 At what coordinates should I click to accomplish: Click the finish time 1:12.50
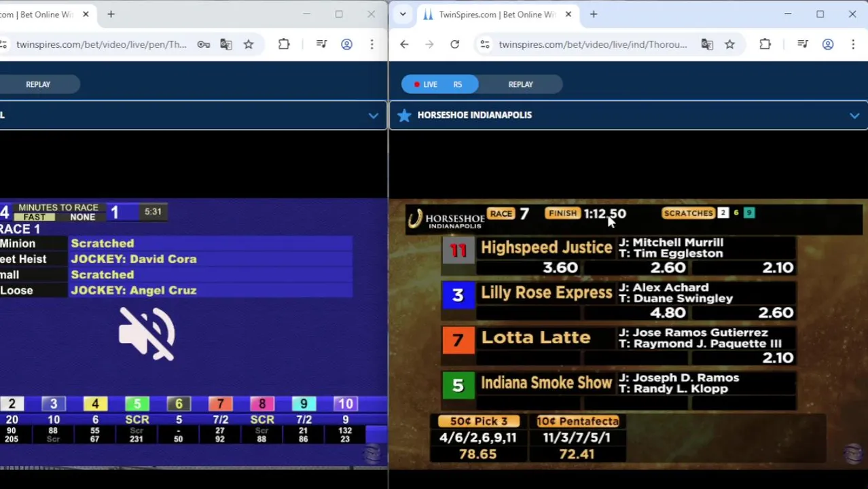coord(604,213)
